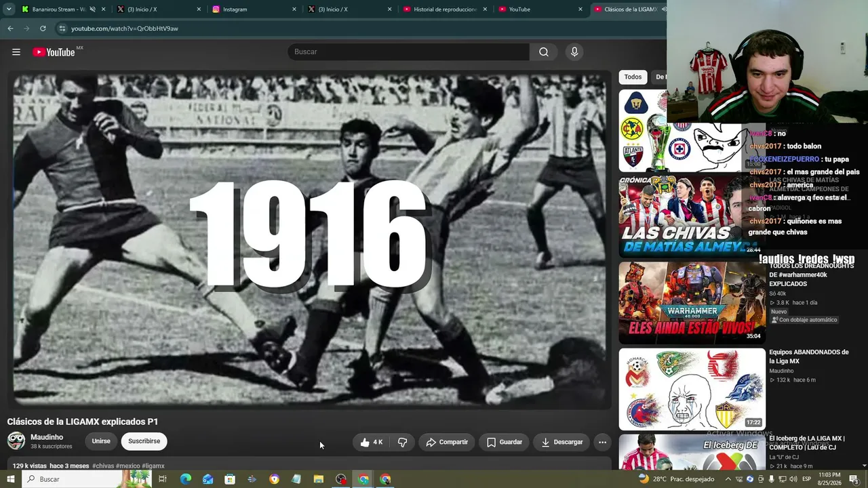The height and width of the screenshot is (488, 868).
Task: Open Outlook from the taskbar
Action: 208,479
